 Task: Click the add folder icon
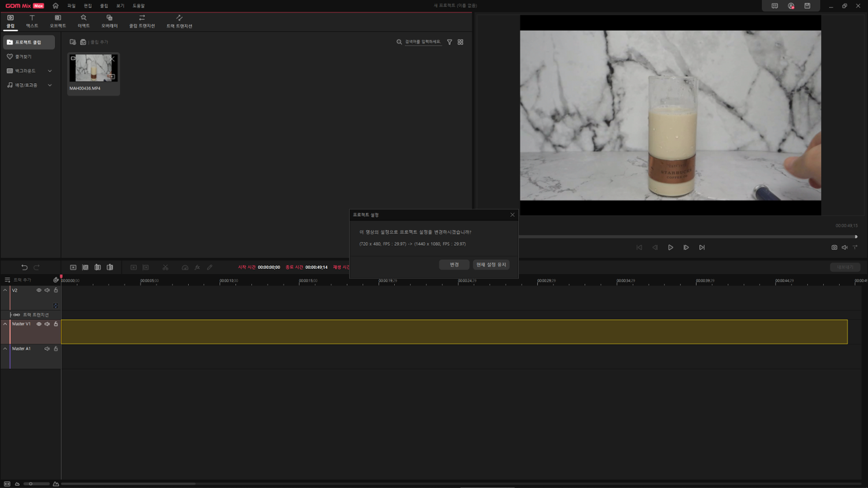73,42
